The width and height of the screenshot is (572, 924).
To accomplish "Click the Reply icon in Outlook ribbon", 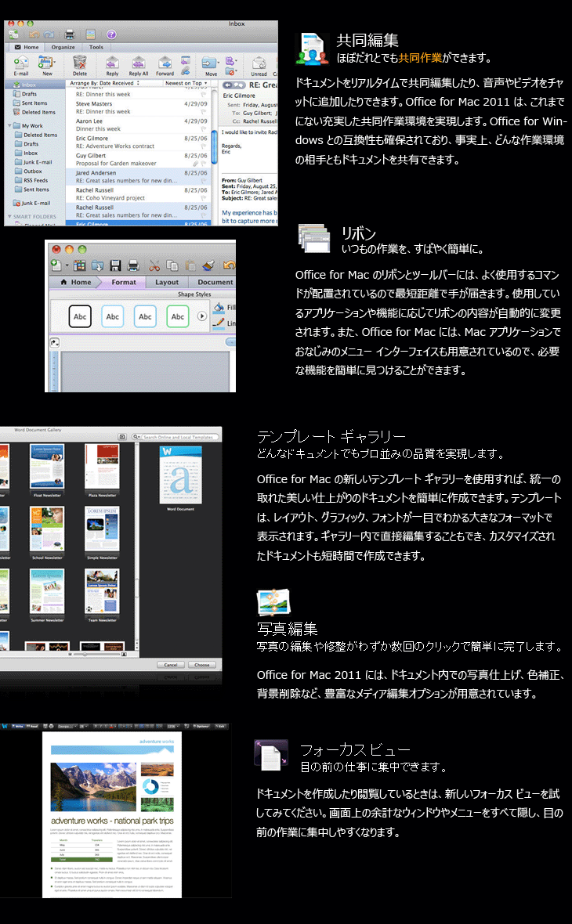I will (x=112, y=62).
